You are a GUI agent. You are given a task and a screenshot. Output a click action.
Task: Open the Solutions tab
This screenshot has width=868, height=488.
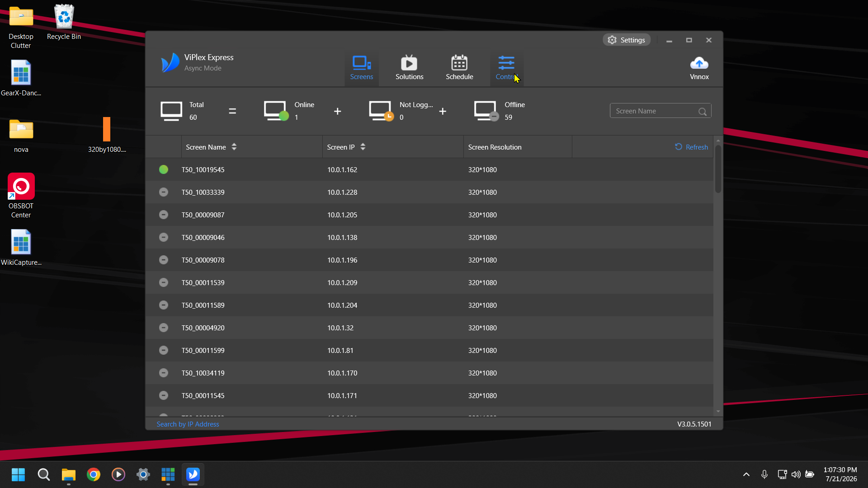pos(409,68)
